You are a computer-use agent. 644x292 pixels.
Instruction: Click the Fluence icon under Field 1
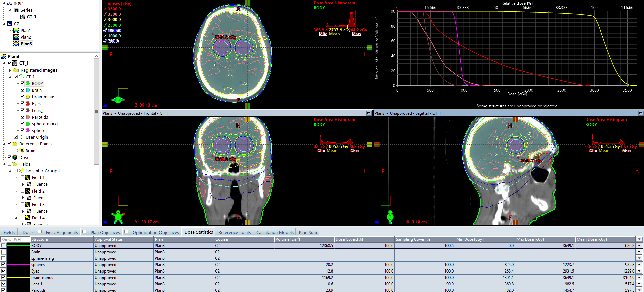[x=29, y=184]
